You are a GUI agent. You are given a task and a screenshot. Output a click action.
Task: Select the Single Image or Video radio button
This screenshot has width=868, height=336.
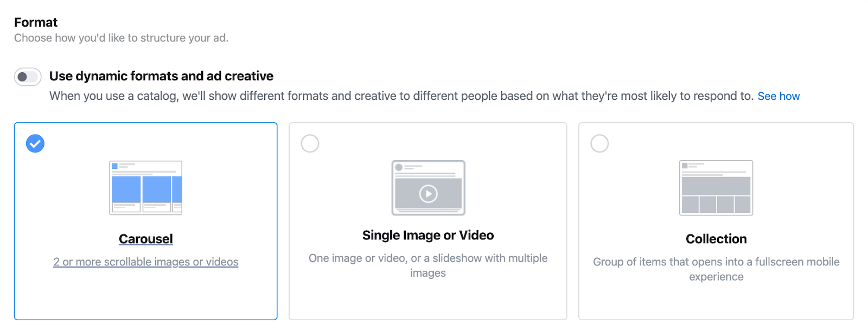pyautogui.click(x=310, y=144)
